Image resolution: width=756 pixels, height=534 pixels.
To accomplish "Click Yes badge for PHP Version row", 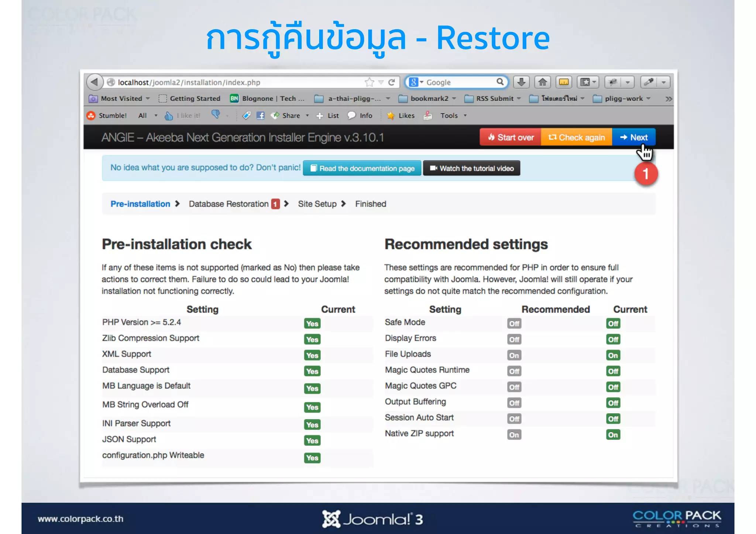I will 312,324.
